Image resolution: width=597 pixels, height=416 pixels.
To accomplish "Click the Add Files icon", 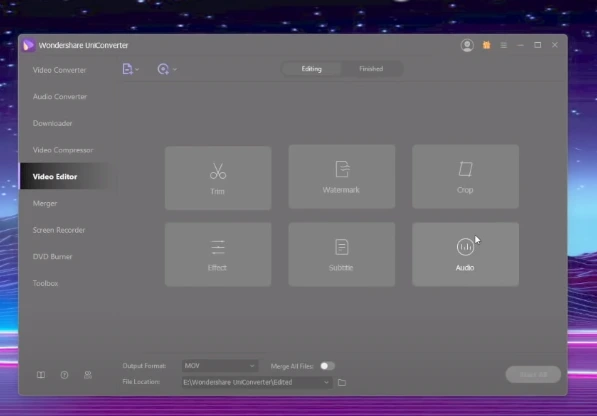I will [127, 69].
